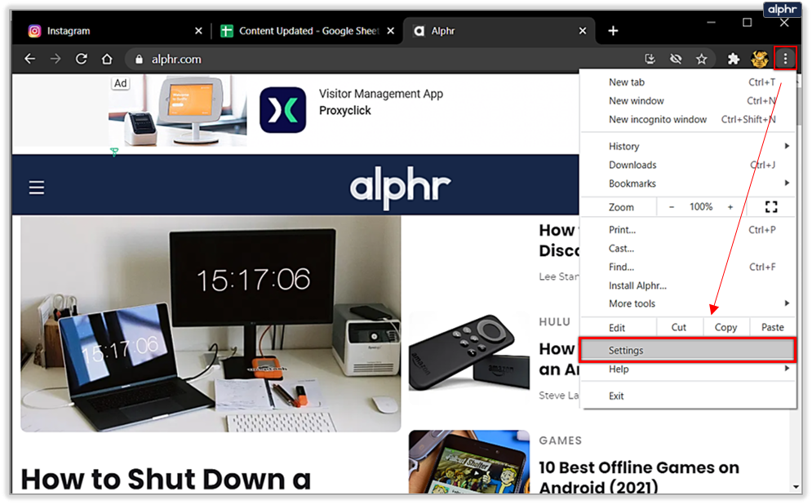Select Find... in the menu

coord(688,267)
